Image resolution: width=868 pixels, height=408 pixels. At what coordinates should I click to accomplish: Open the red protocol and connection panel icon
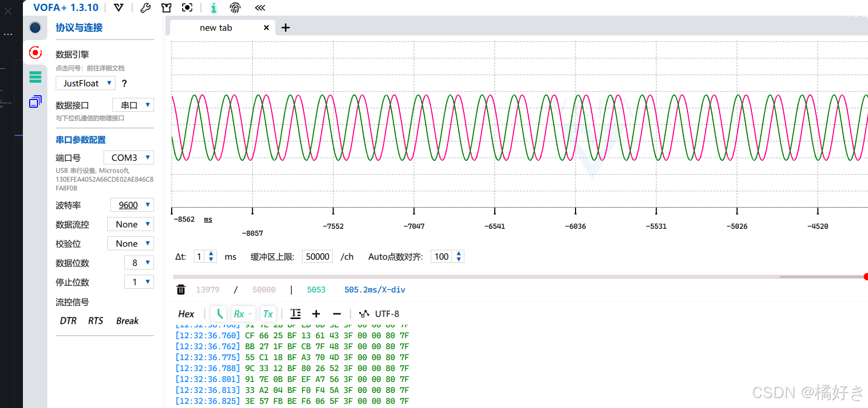(35, 53)
